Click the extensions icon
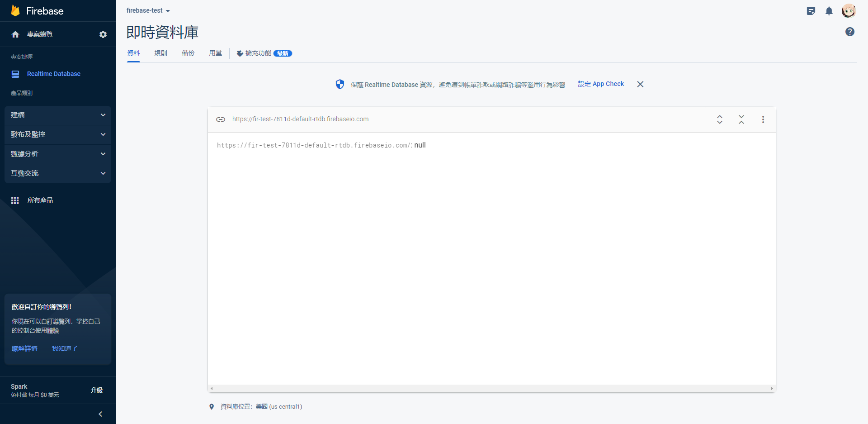The height and width of the screenshot is (424, 868). [240, 53]
